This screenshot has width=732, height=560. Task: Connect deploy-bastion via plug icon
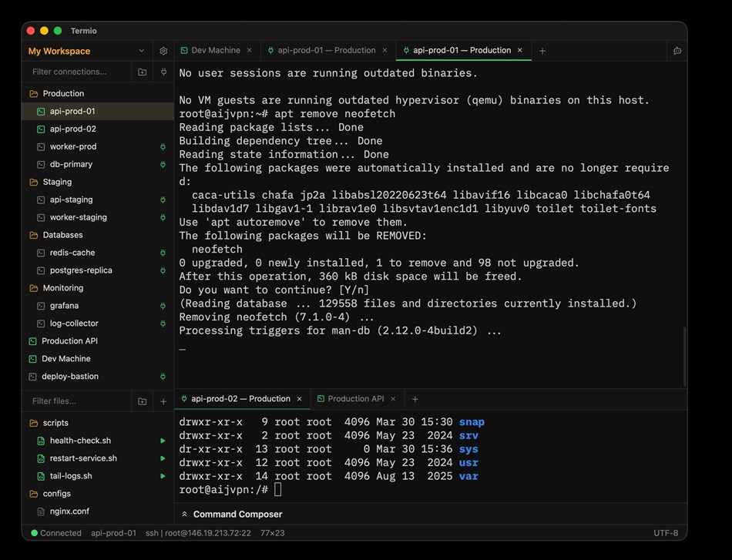[163, 376]
